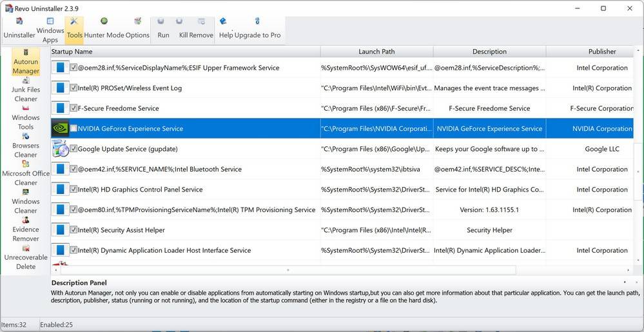This screenshot has height=332, width=644.
Task: Open Browsers Cleaner tool
Action: [x=26, y=146]
